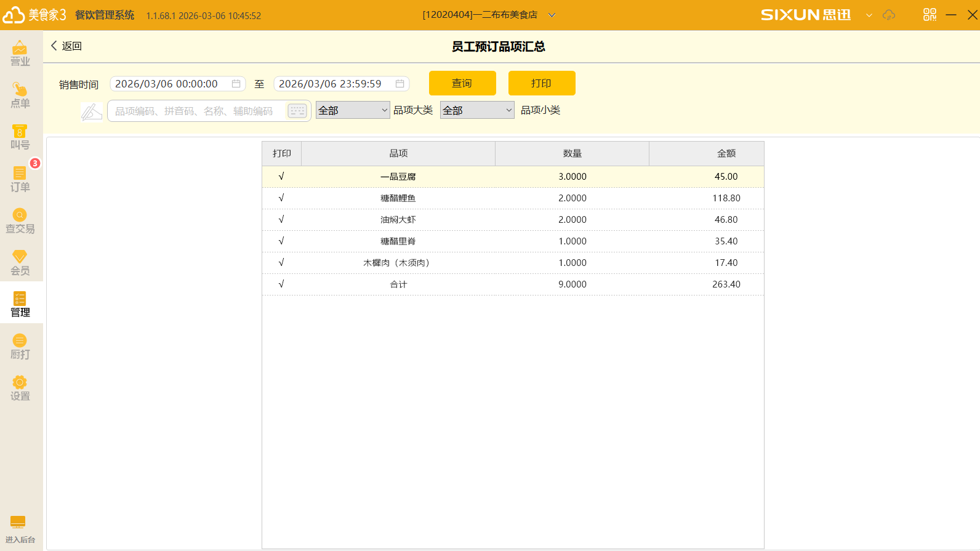980x551 pixels.
Task: Expand the 品项大类 category dropdown
Action: coord(353,110)
